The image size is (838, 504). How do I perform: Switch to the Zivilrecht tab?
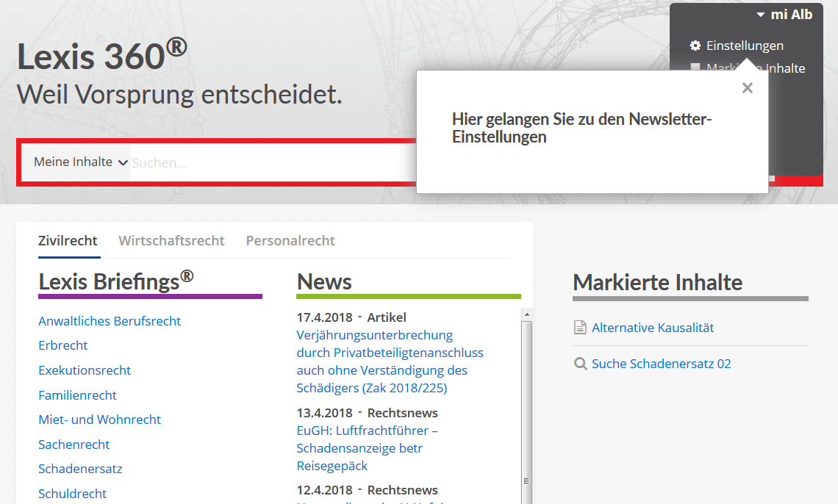pos(68,241)
